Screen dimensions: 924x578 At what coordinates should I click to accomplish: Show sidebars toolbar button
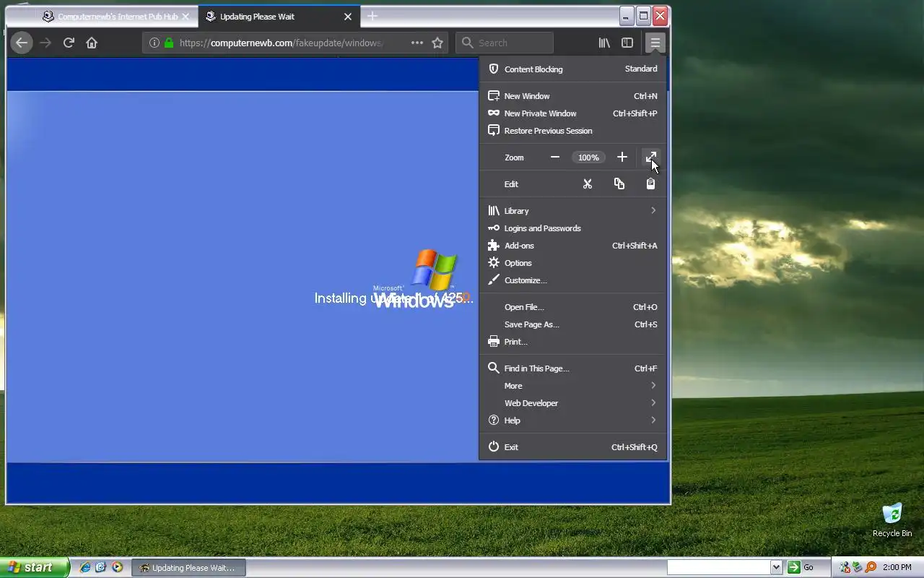coord(627,43)
